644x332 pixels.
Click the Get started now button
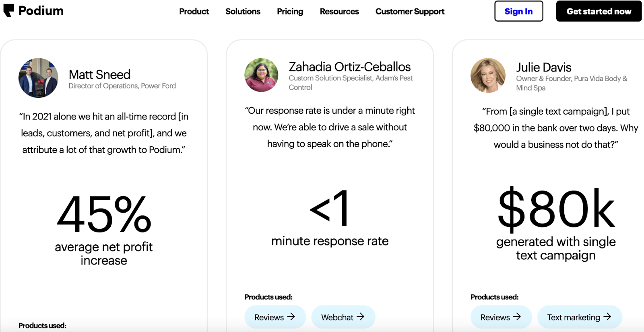click(x=599, y=12)
